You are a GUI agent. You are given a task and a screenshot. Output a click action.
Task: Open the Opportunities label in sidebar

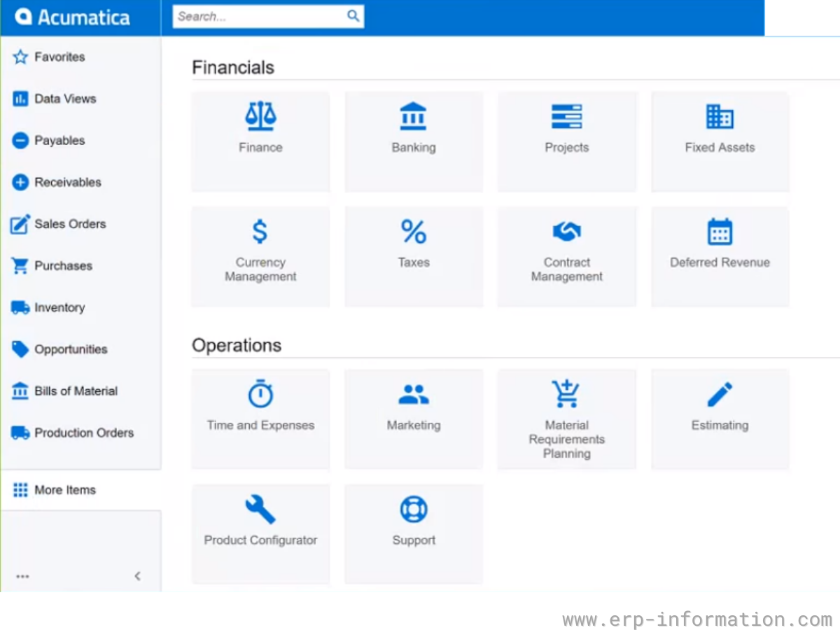point(71,349)
